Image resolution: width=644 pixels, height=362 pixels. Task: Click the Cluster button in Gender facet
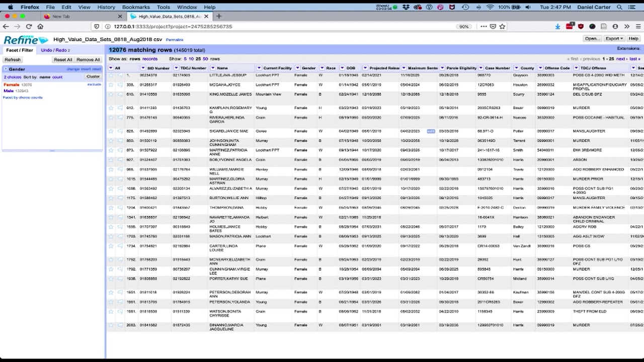[93, 77]
